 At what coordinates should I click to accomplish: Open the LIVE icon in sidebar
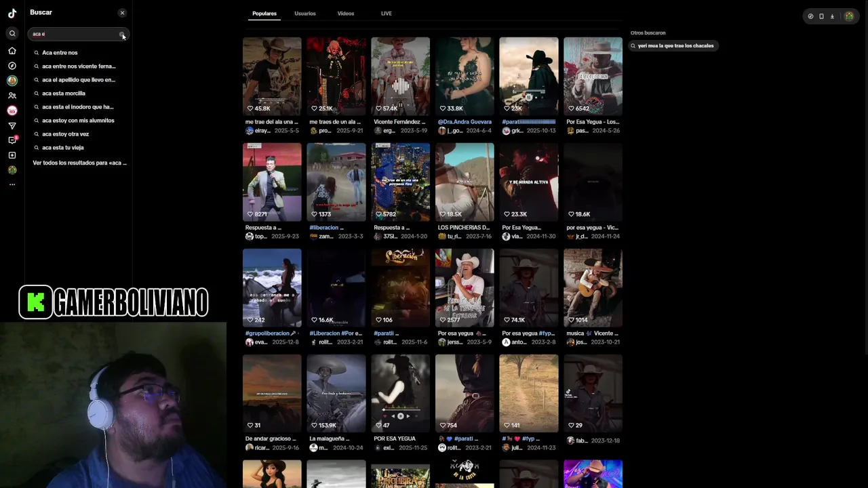point(12,110)
